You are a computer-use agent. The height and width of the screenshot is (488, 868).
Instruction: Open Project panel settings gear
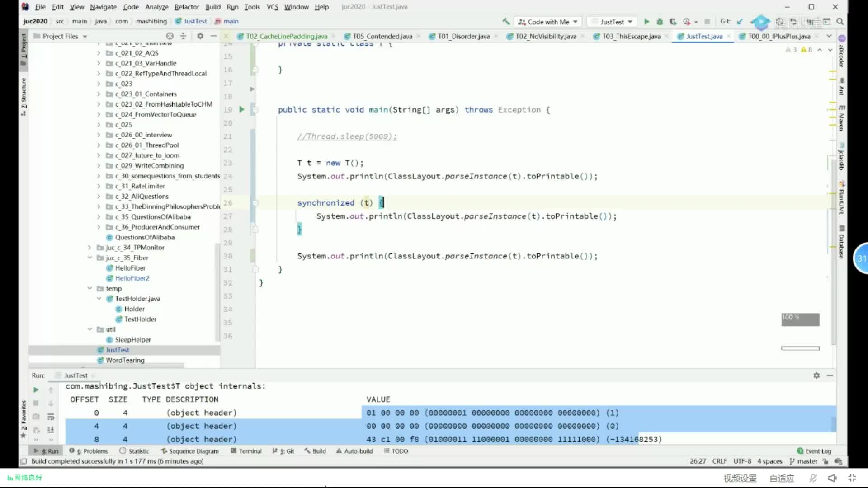[200, 36]
